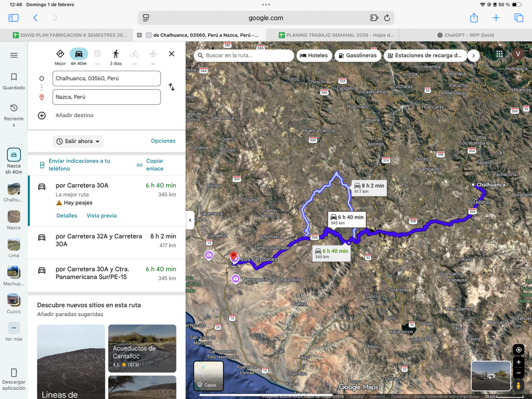Open the Safari share sheet
The image size is (532, 399).
click(x=474, y=18)
